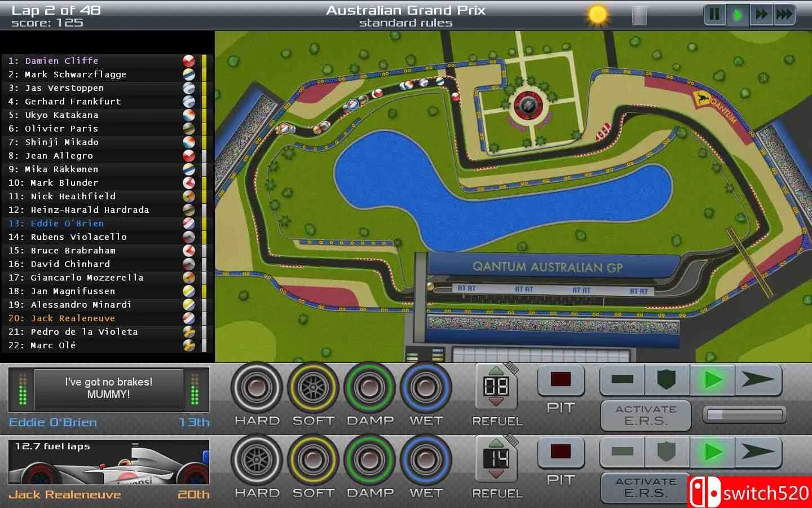Select HARD tyres for Jack Realeneuve
The image size is (812, 508).
(x=257, y=460)
